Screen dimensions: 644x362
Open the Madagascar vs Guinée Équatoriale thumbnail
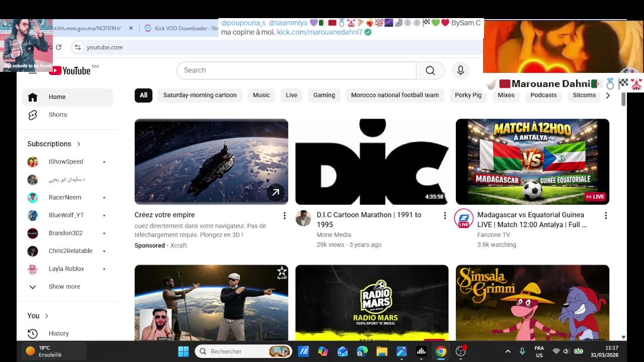(x=532, y=162)
